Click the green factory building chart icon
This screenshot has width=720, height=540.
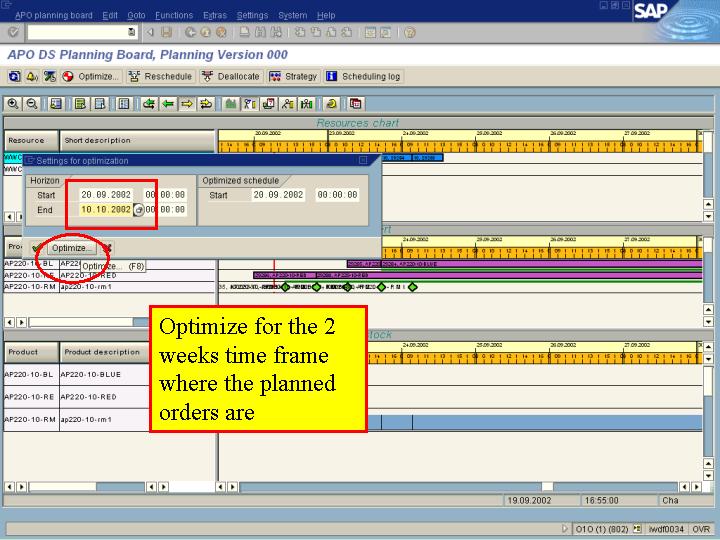click(231, 104)
